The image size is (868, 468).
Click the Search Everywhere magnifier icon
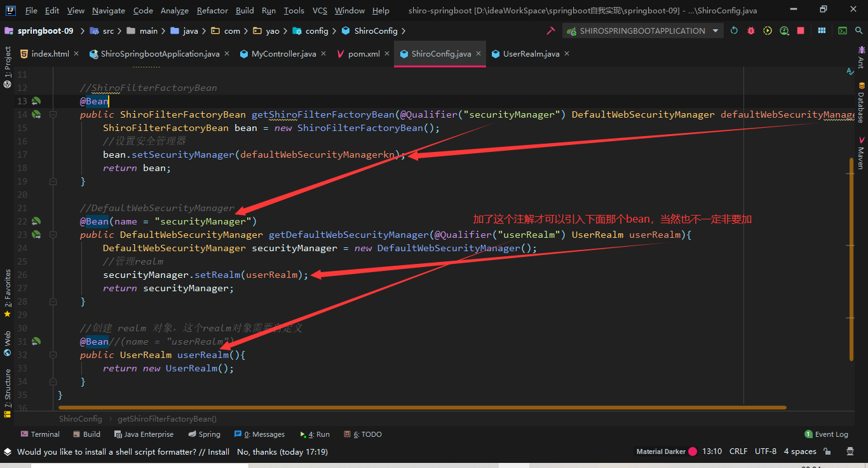[x=859, y=31]
